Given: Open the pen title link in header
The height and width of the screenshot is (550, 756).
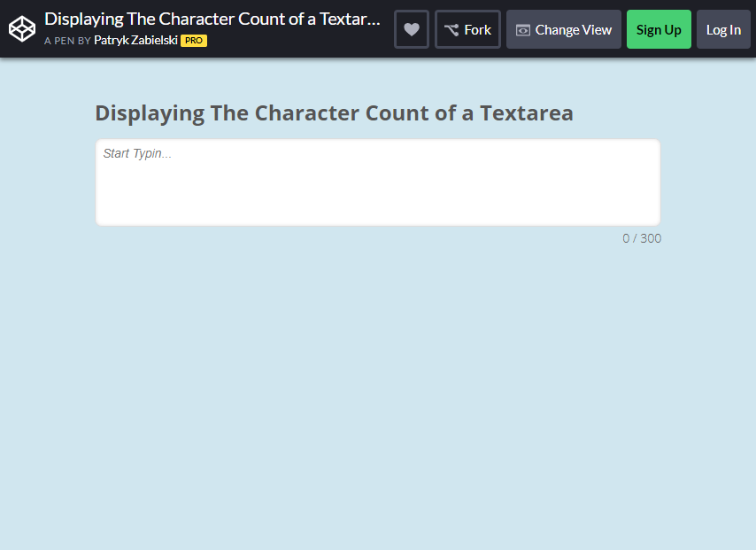Looking at the screenshot, I should point(212,19).
